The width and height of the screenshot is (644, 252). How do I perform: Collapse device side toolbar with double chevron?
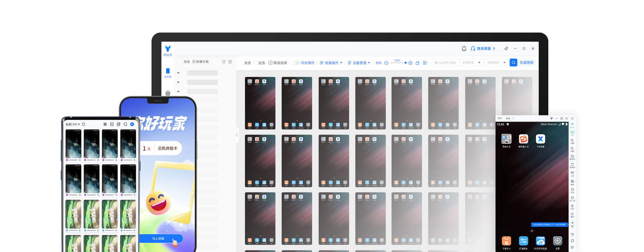coord(572,118)
